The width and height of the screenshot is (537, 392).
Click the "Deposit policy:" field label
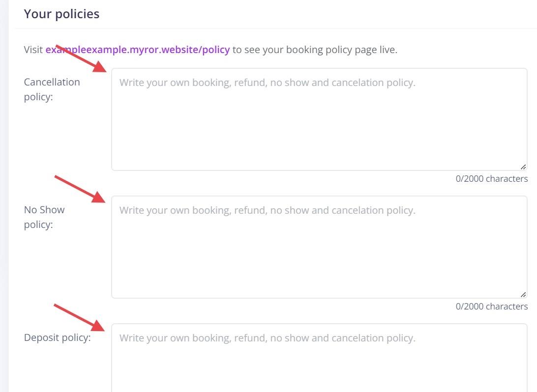click(57, 338)
